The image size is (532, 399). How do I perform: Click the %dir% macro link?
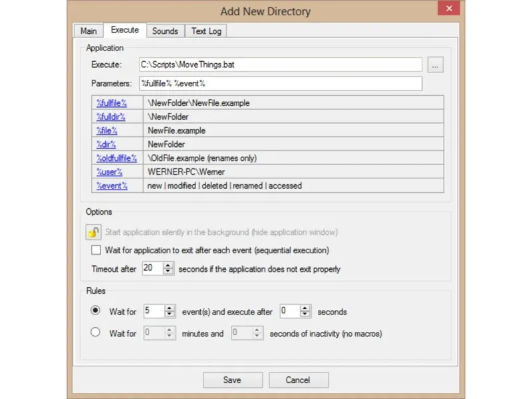(x=106, y=144)
